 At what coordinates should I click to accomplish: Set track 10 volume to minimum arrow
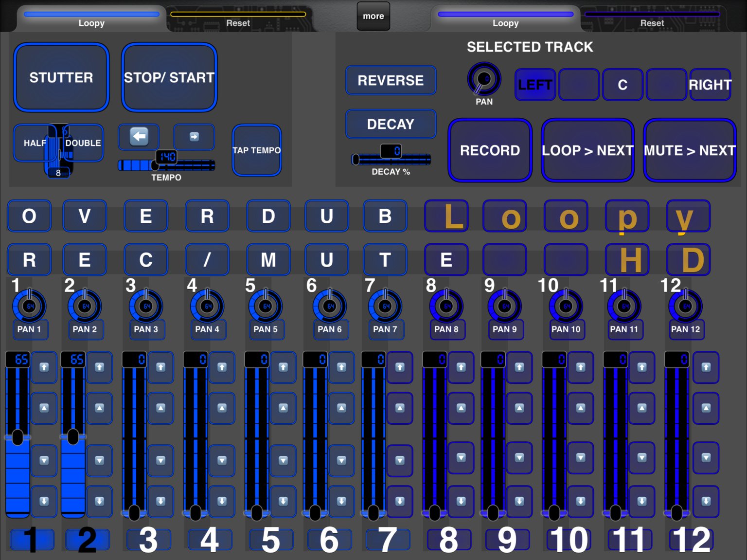click(581, 501)
